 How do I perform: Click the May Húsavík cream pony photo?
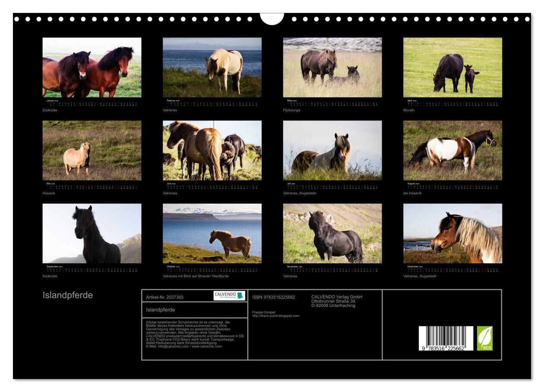click(x=92, y=150)
